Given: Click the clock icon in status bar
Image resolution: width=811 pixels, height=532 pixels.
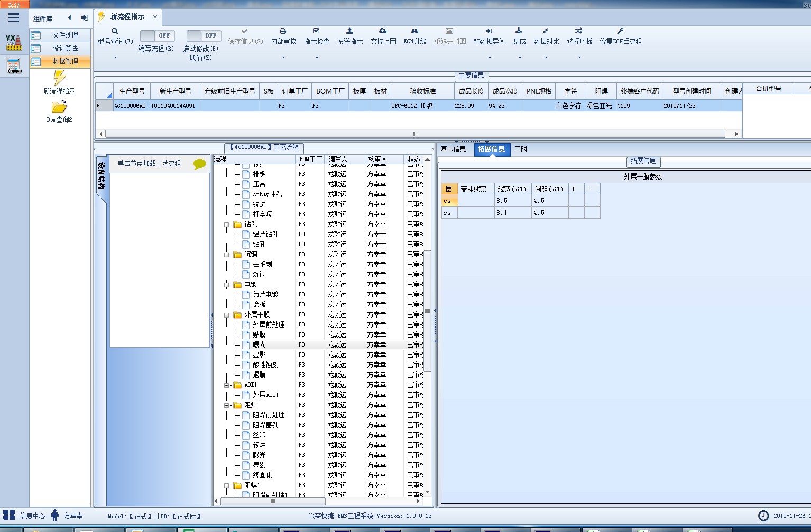Looking at the screenshot, I should 763,516.
